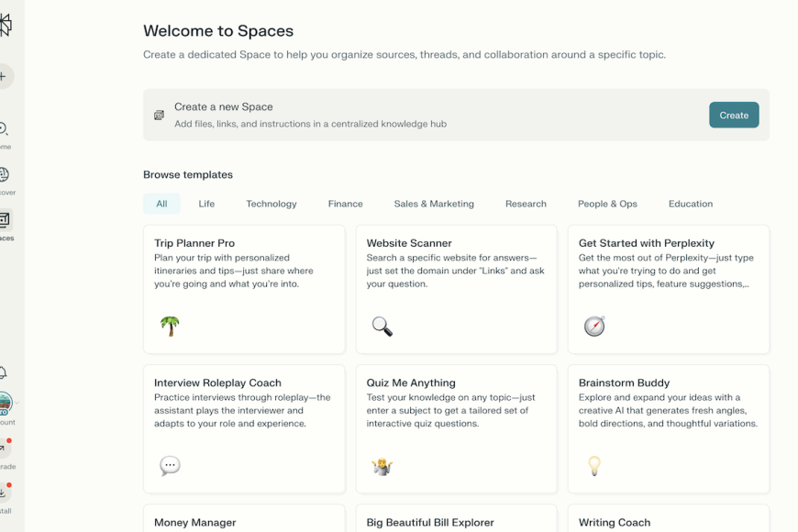Show Finance templates

[x=345, y=204]
